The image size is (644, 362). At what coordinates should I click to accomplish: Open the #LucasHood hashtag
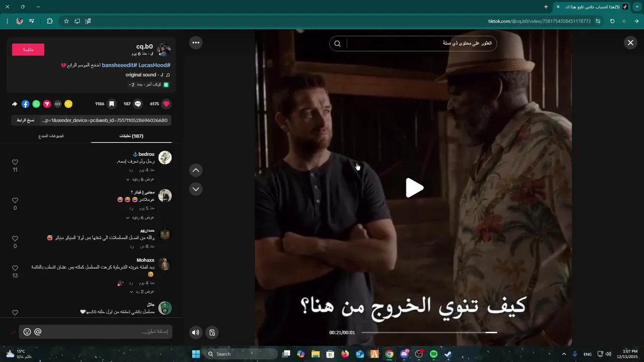click(154, 65)
